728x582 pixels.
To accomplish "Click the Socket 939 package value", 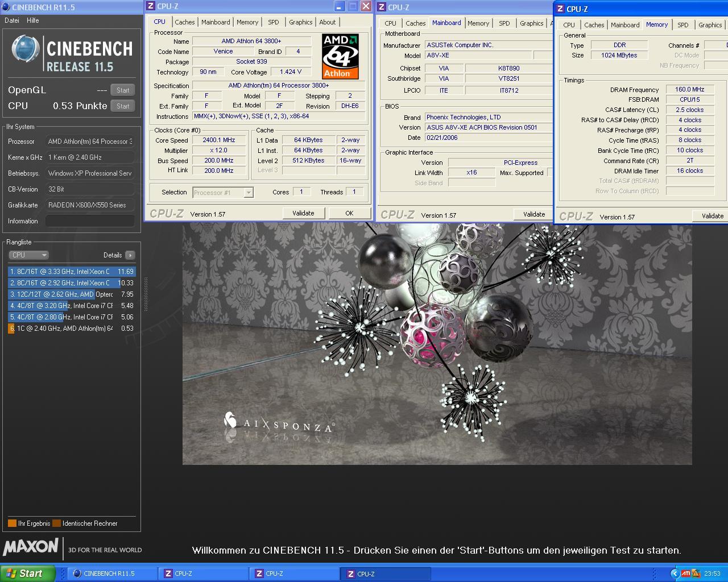I will point(251,61).
